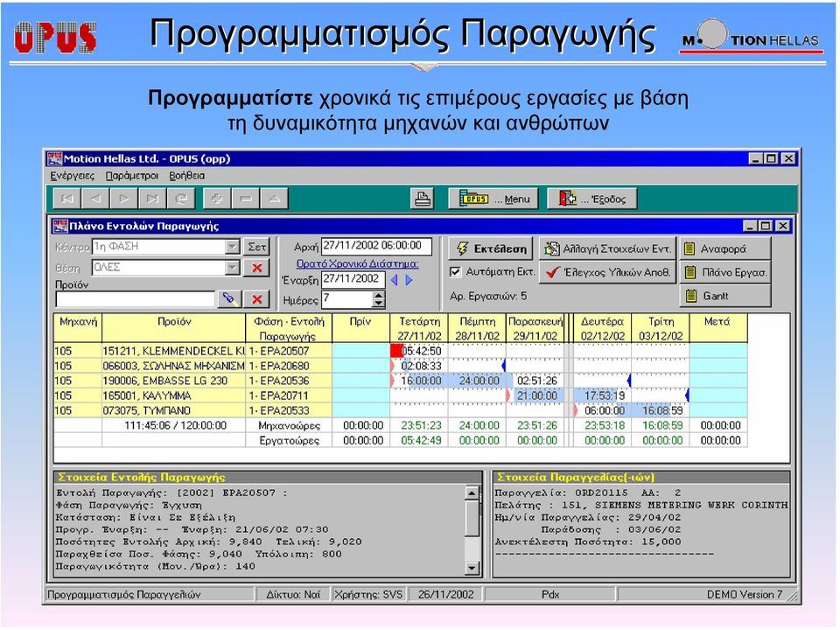
Task: Go to next record toolbar button
Action: (124, 199)
